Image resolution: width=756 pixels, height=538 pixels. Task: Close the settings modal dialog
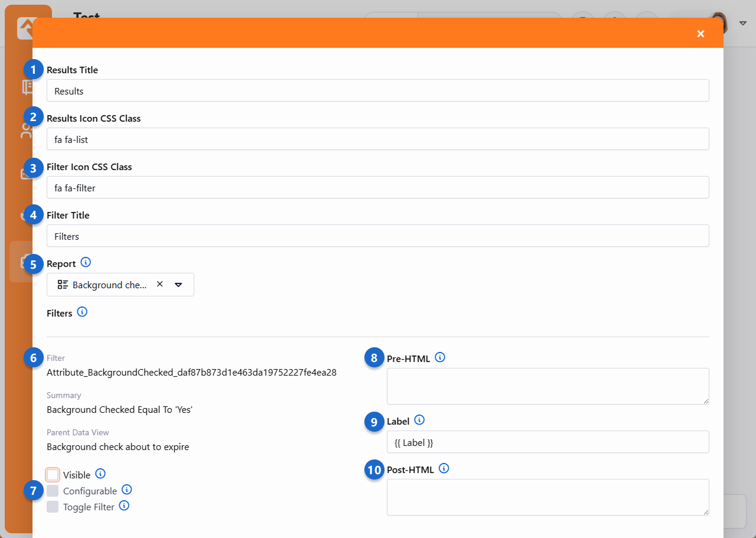[x=700, y=34]
